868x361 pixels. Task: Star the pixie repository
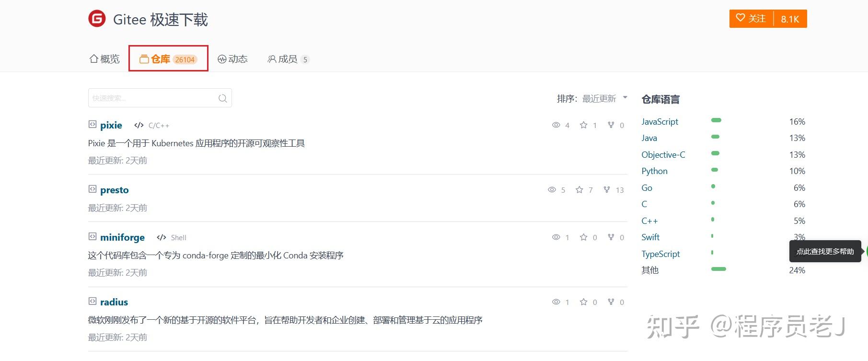click(x=583, y=125)
